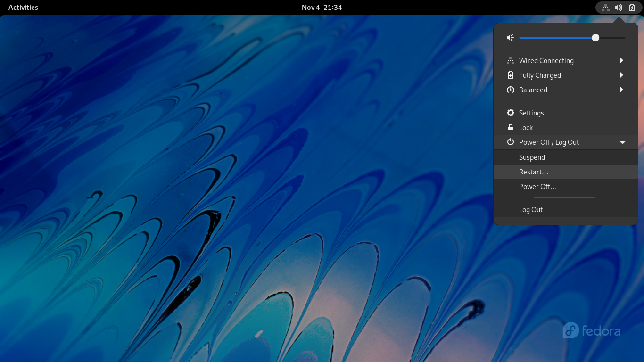Select Restart… in the power submenu
Image resolution: width=644 pixels, height=362 pixels.
[565, 172]
